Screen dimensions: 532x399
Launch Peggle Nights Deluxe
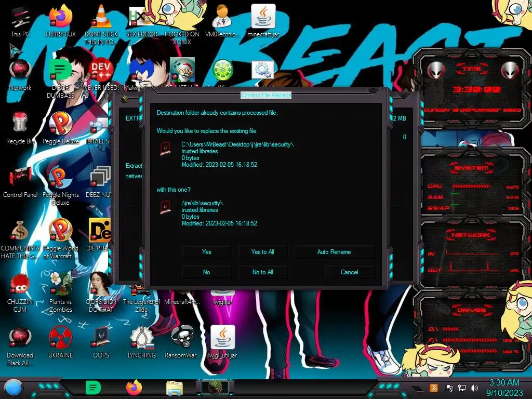(61, 185)
